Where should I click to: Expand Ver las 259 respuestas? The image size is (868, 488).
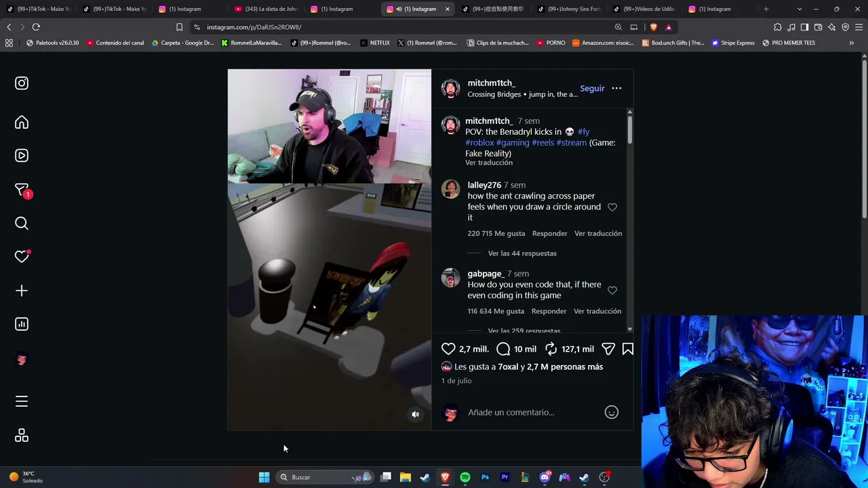(x=524, y=331)
